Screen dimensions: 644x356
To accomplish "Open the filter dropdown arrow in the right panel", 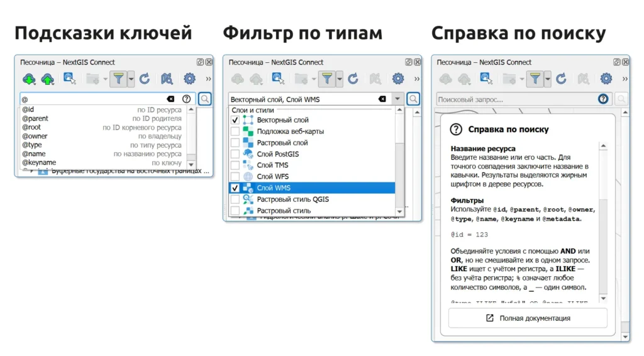I will (x=548, y=79).
